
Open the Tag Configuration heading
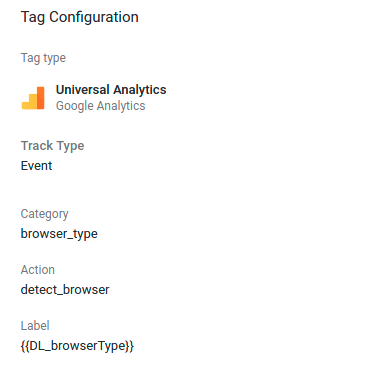[x=80, y=17]
